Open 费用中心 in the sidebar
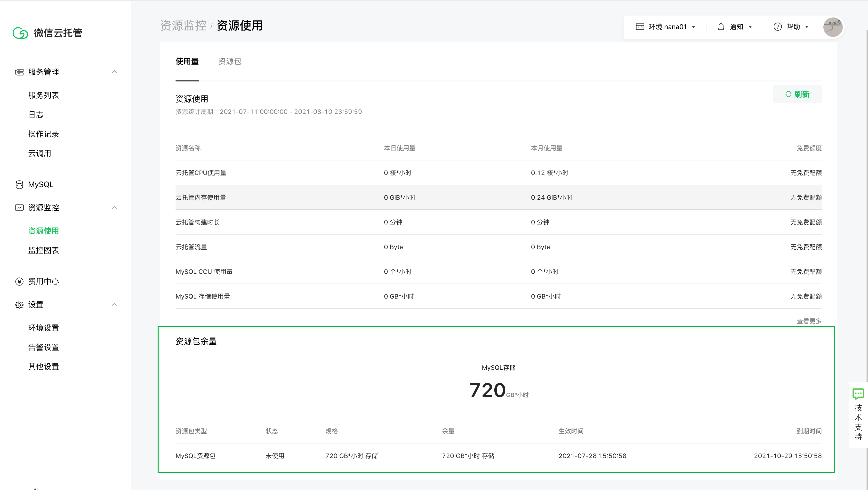The height and width of the screenshot is (490, 868). [43, 282]
